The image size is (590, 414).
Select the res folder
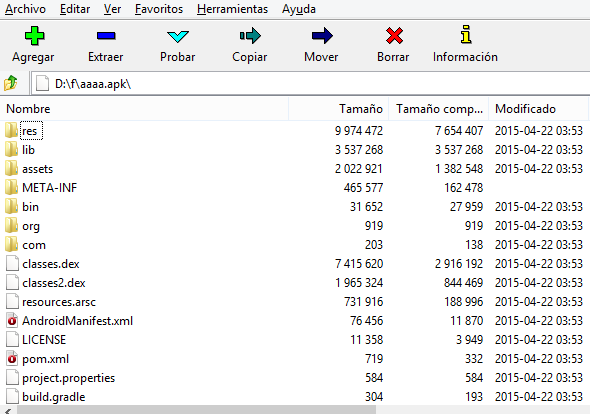tap(29, 131)
